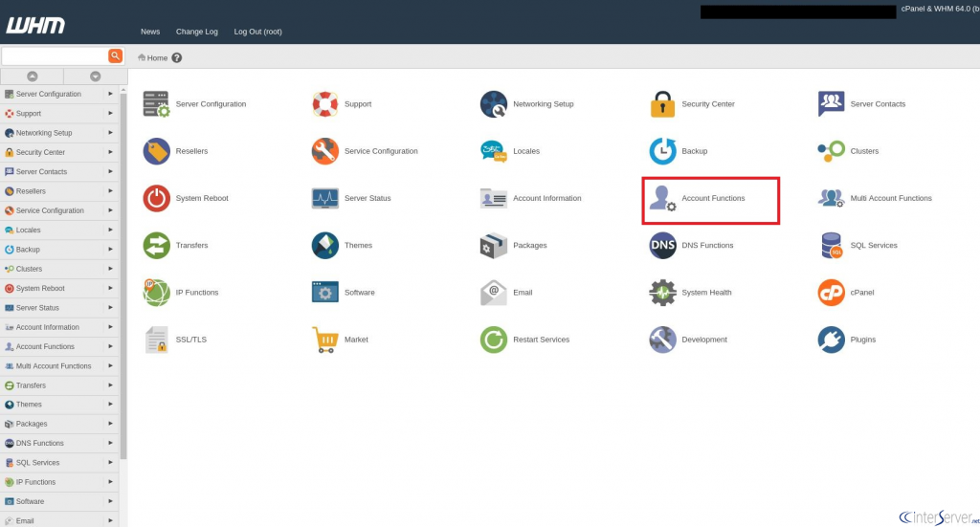
Task: Open Resellers tag icon in main grid
Action: (x=156, y=151)
